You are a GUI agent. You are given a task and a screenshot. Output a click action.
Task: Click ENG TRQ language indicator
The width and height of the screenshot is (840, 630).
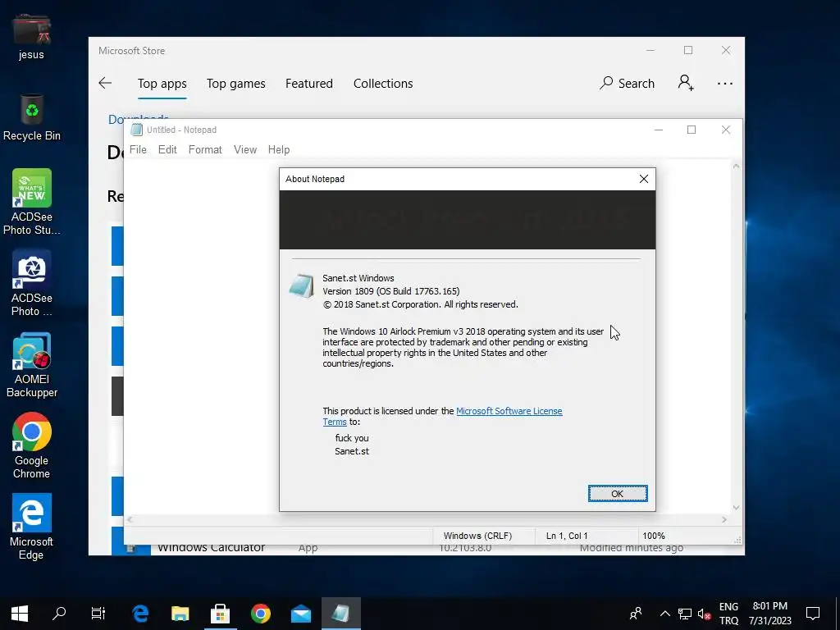pyautogui.click(x=728, y=614)
